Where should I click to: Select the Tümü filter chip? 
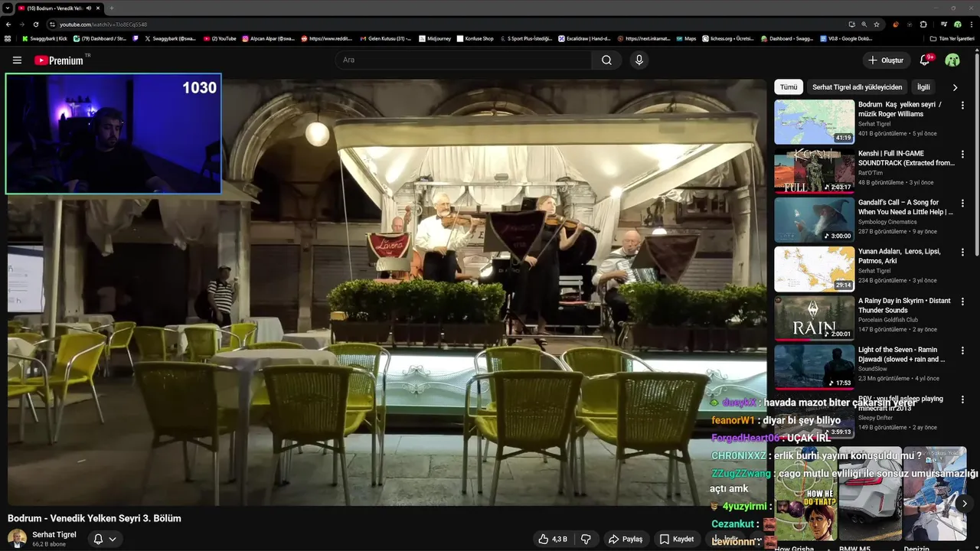pyautogui.click(x=789, y=87)
